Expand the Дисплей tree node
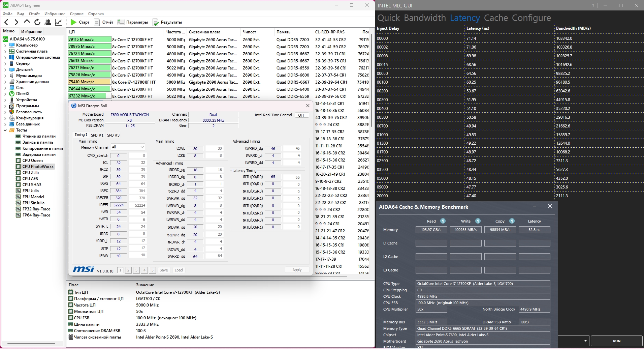 [x=5, y=69]
